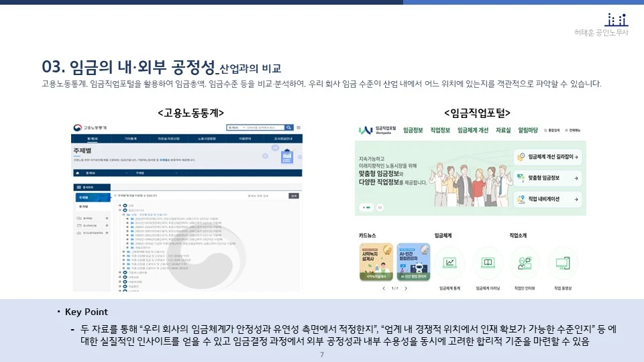
Task: Open the hamburger menu in 고용노동통계 header
Action: [299, 127]
